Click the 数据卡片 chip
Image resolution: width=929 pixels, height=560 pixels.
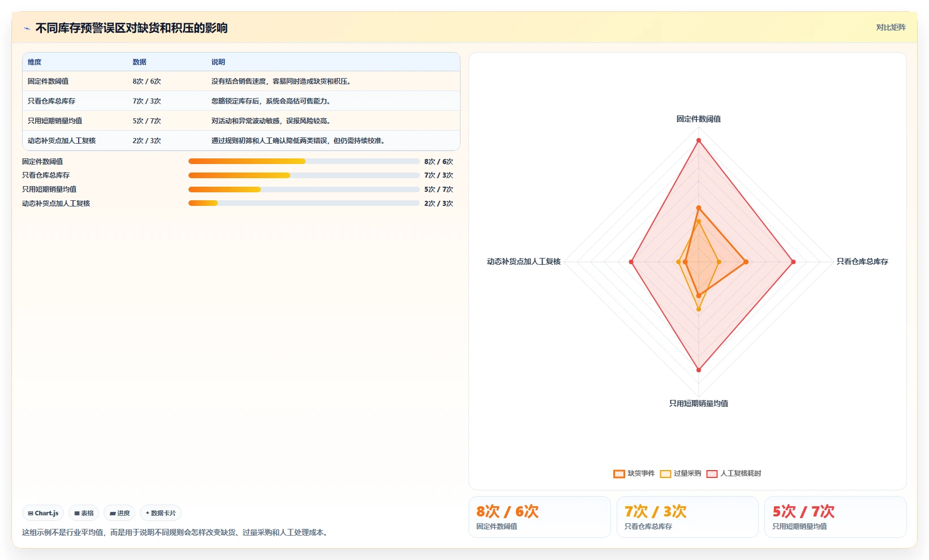[161, 513]
